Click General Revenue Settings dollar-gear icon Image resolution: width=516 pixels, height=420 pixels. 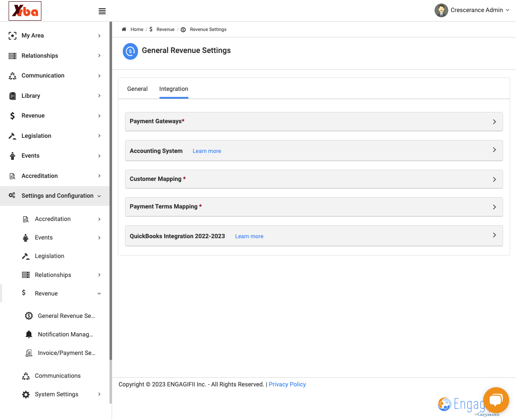(x=29, y=316)
